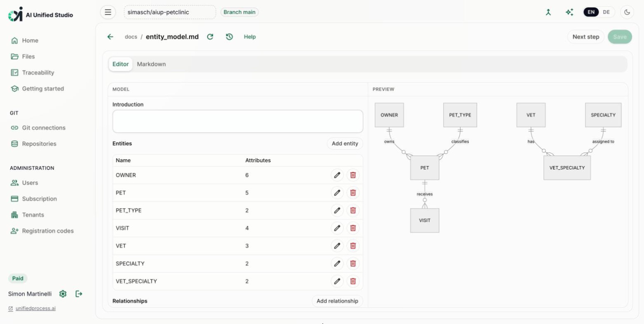Edit the OWNER entity
This screenshot has height=324, width=644.
tap(337, 175)
